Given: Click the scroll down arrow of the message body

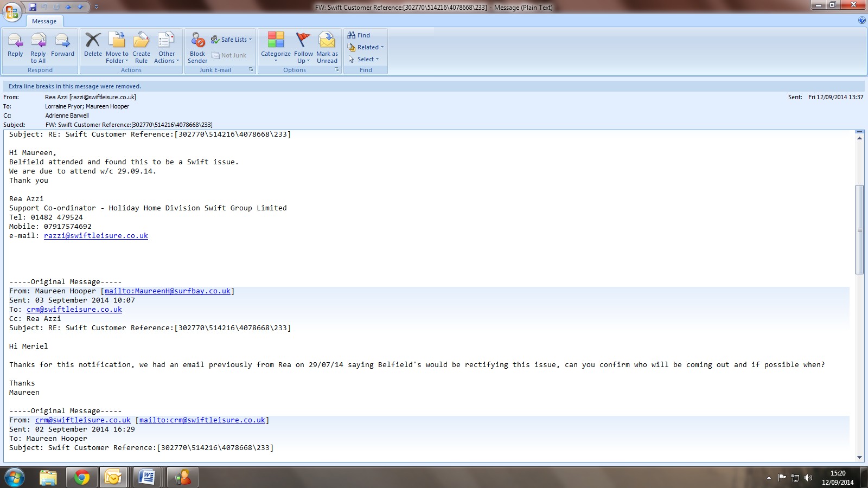Looking at the screenshot, I should coord(859,458).
